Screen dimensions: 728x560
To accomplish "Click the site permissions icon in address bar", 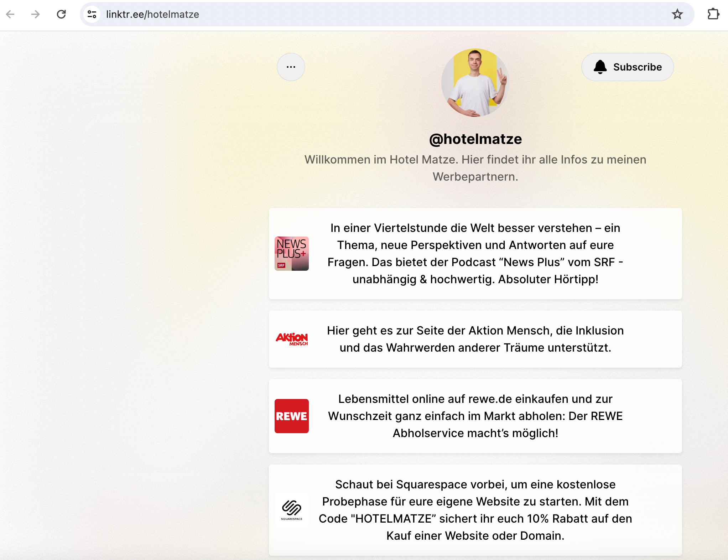I will [x=92, y=14].
